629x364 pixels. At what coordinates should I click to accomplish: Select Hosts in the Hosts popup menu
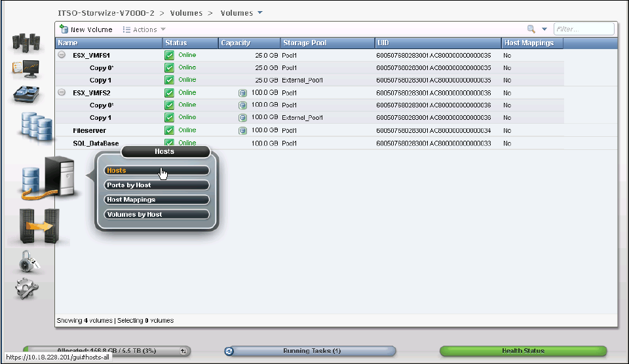point(157,170)
